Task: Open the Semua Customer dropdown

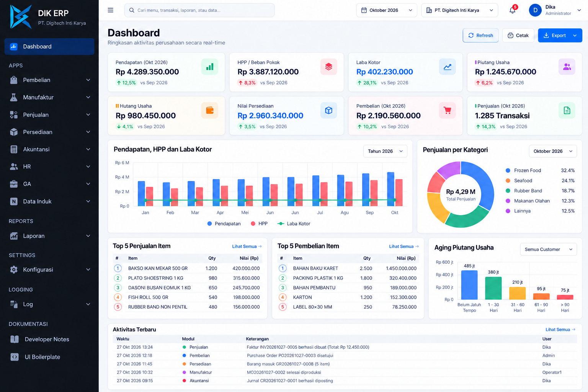Action: pyautogui.click(x=549, y=249)
